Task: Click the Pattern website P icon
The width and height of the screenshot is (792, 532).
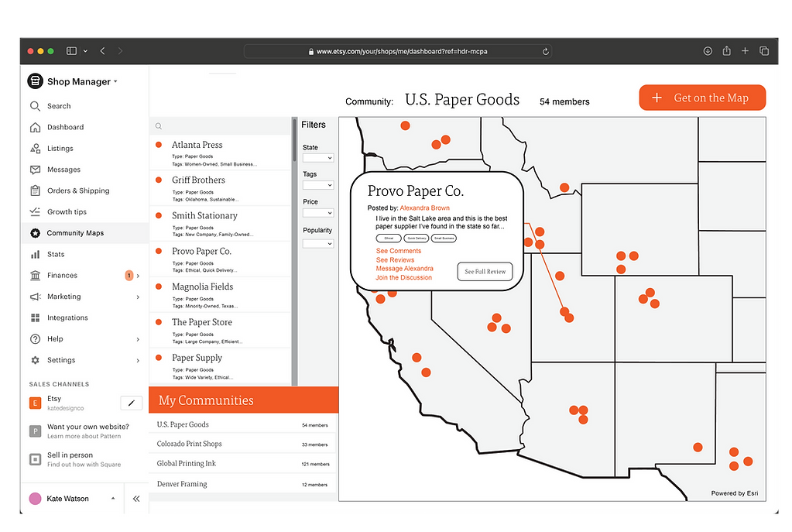Action: [35, 431]
